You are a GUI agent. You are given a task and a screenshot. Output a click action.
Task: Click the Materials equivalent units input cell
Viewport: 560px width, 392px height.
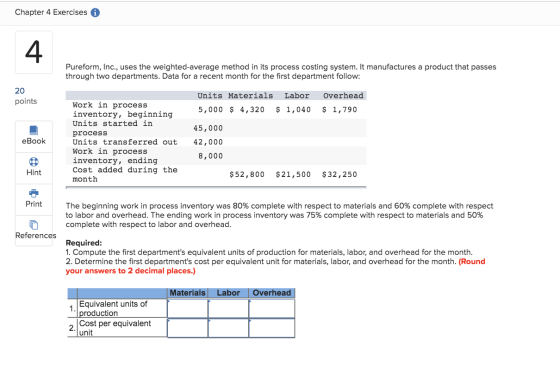[x=188, y=308]
